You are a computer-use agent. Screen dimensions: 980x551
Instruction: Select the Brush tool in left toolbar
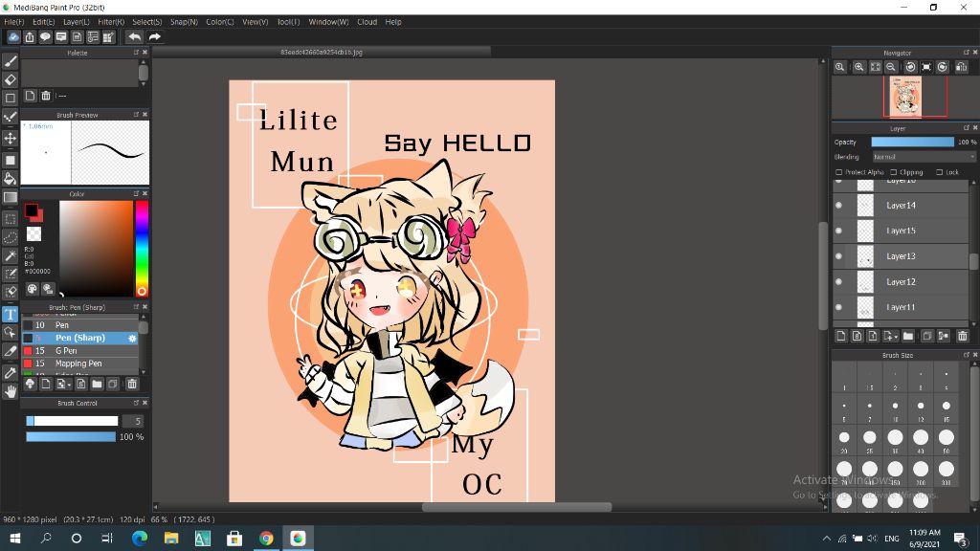[10, 61]
